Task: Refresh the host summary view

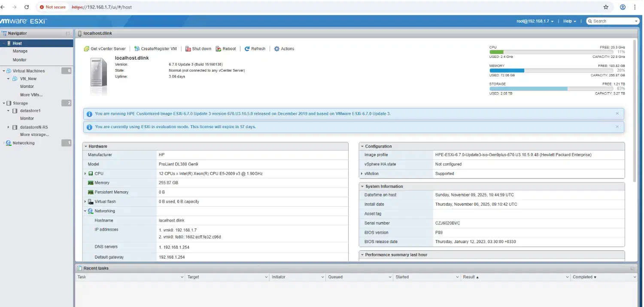Action: 255,49
